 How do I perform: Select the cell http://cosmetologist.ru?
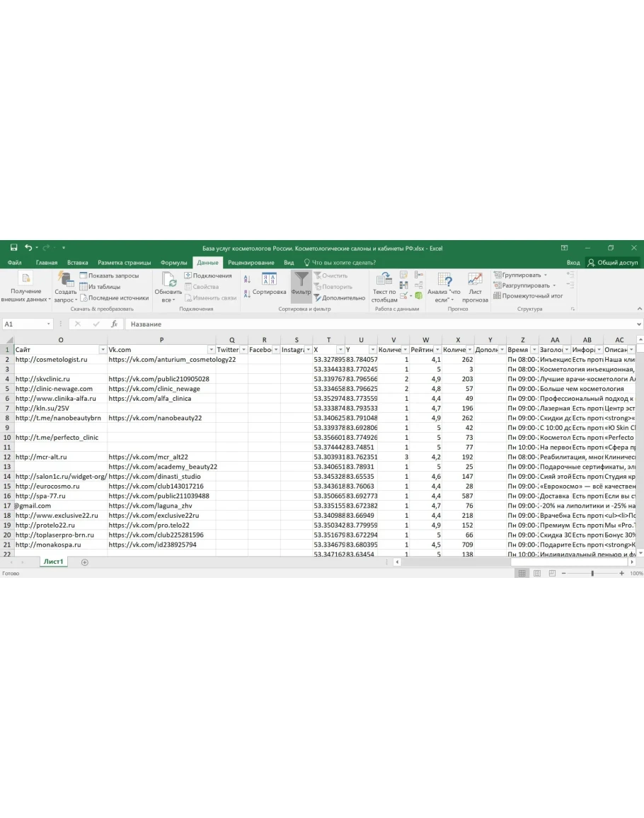(60, 360)
